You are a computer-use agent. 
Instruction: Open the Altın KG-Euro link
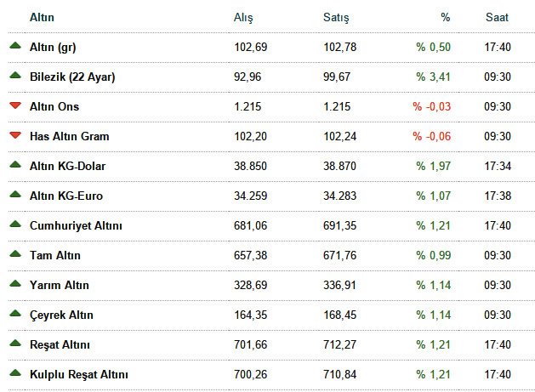point(66,196)
